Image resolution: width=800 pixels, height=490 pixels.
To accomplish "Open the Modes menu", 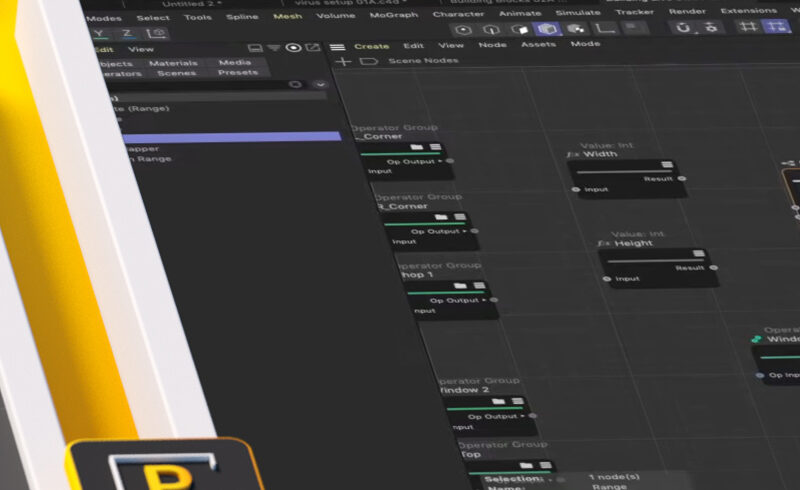I will click(104, 18).
